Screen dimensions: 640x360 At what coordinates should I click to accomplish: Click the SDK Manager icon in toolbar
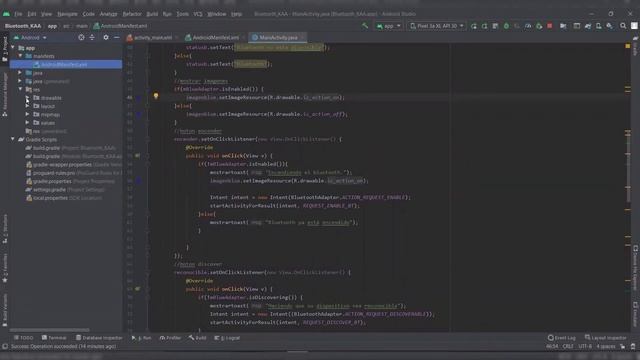coord(609,26)
